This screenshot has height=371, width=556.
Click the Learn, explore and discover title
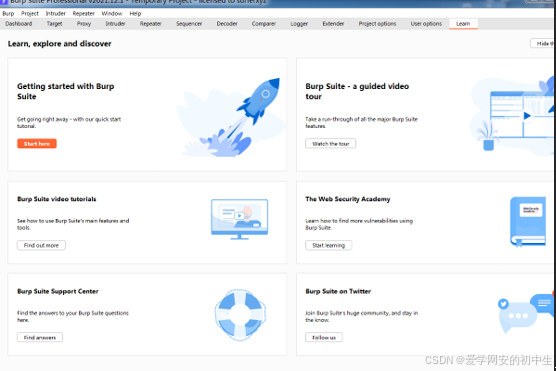60,44
